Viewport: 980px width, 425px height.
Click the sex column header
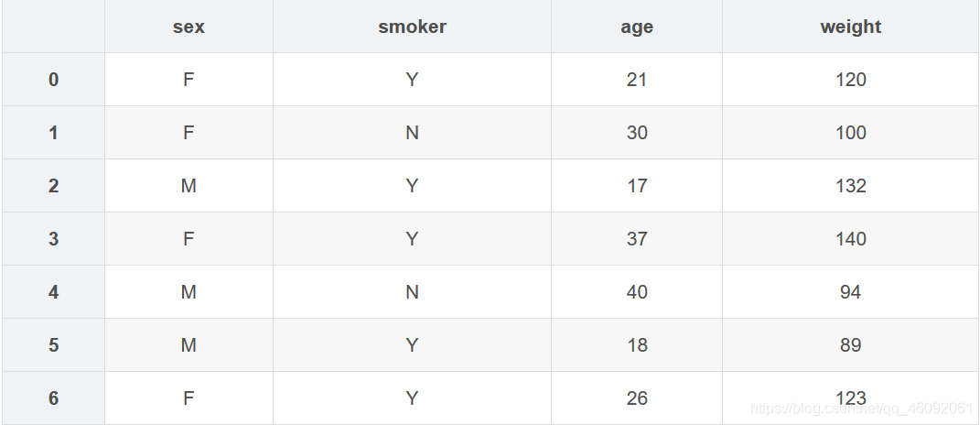pyautogui.click(x=188, y=27)
